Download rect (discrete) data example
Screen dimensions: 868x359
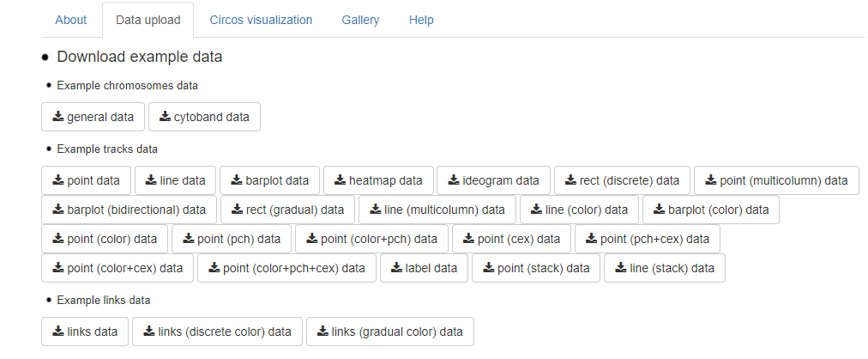tap(622, 180)
